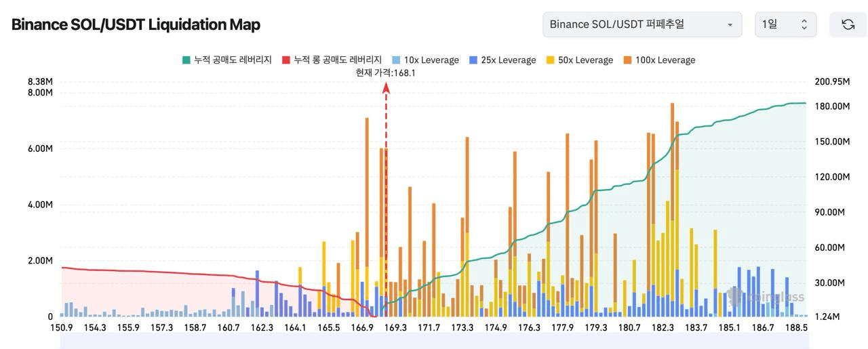
Task: Click the data zoom slider below the chart
Action: (434, 342)
